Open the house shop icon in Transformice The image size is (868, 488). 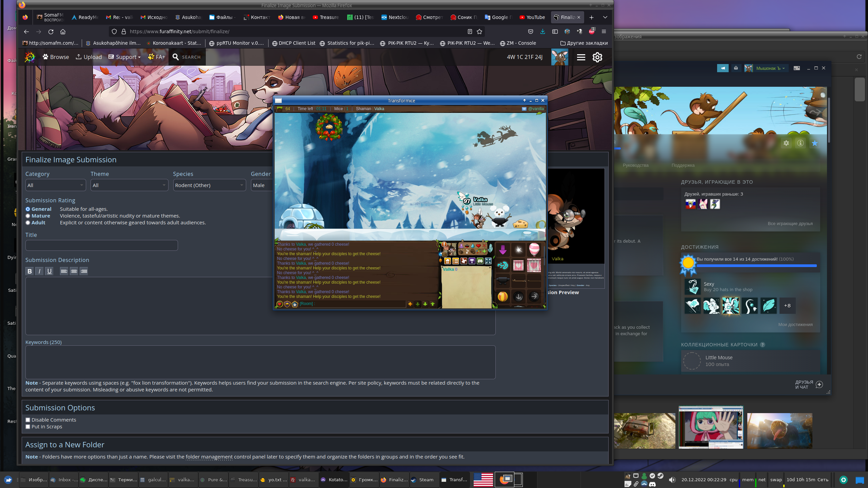tap(448, 261)
